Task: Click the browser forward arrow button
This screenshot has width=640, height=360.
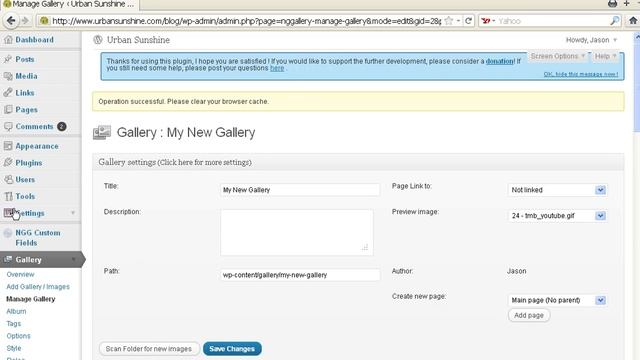Action: 25,20
